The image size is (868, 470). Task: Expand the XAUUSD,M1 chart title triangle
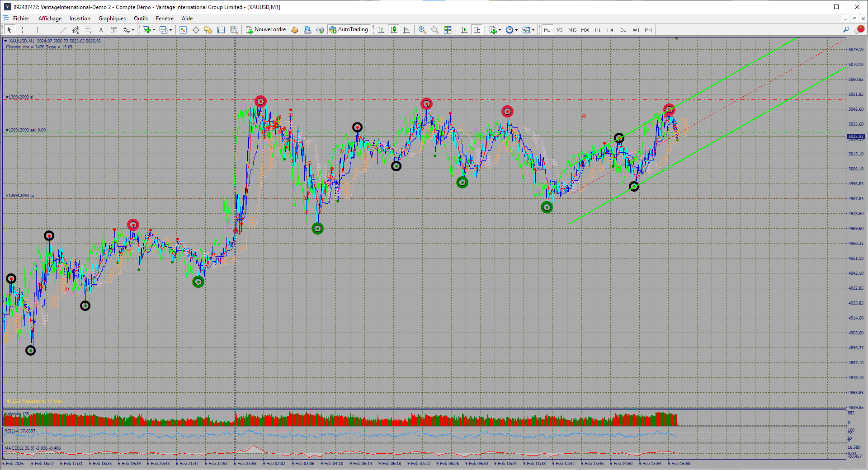pyautogui.click(x=5, y=41)
